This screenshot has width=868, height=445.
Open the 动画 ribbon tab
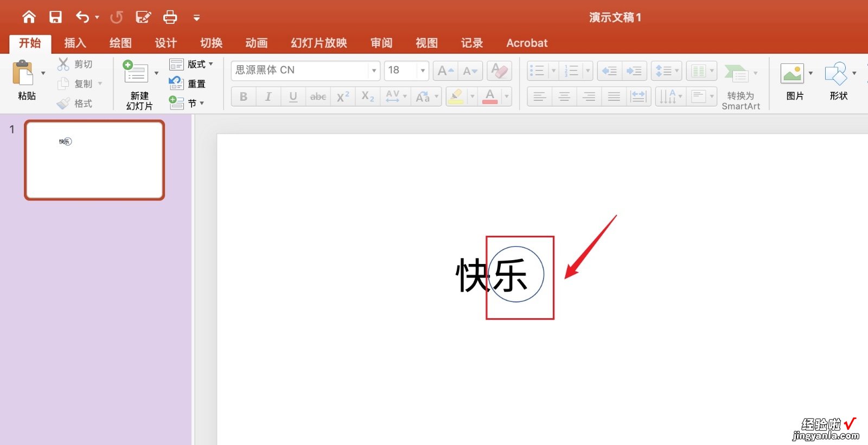257,43
